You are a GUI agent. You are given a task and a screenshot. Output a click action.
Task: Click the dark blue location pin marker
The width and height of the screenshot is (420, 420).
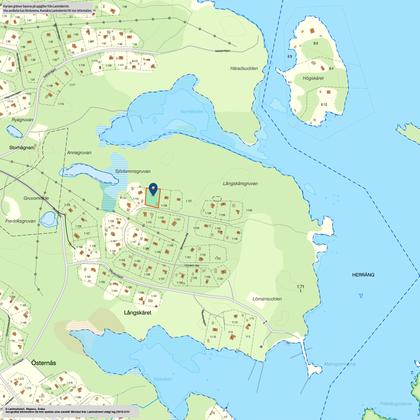[x=153, y=189]
